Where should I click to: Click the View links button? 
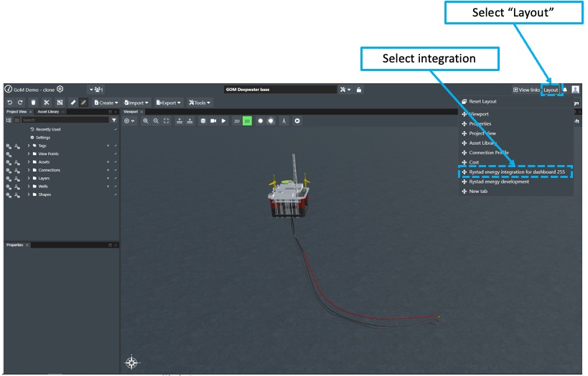tap(526, 90)
